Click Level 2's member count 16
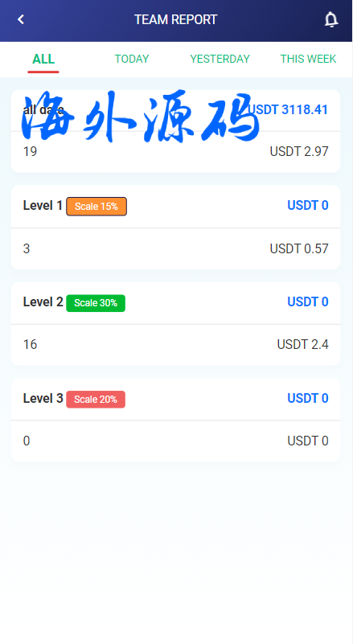 (30, 344)
